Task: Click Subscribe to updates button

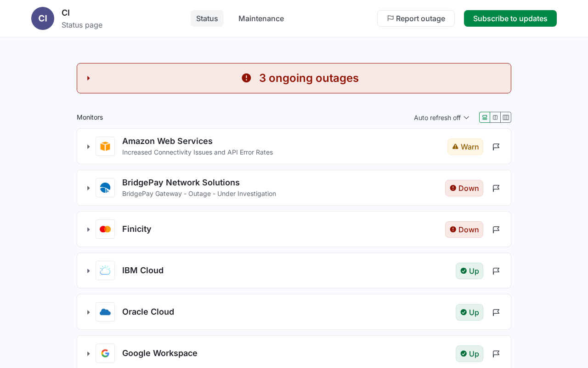Action: tap(510, 18)
